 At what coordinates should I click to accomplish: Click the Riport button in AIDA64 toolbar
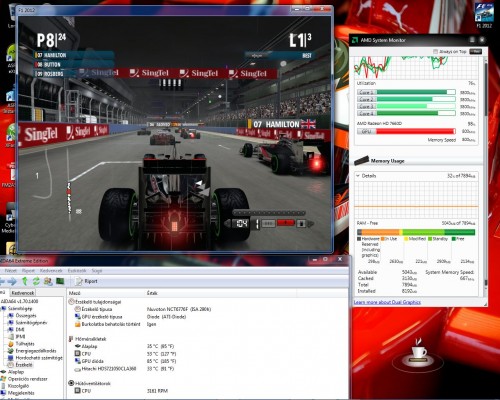pos(86,281)
